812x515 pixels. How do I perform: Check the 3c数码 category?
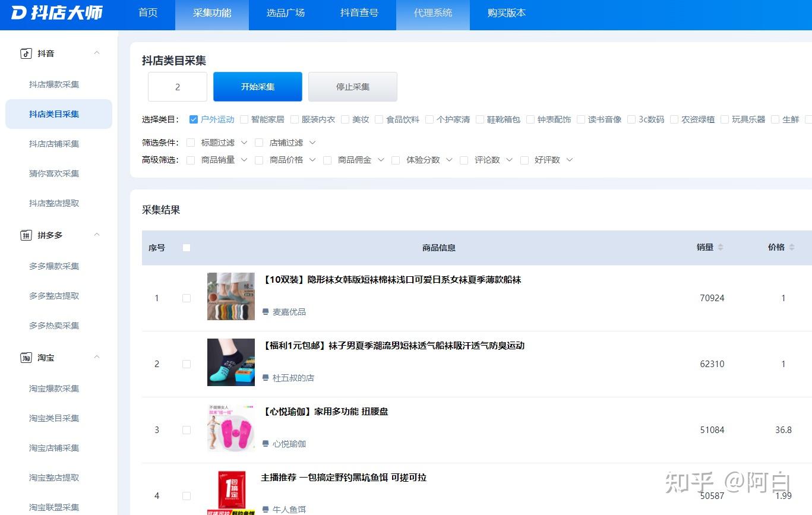click(x=631, y=119)
